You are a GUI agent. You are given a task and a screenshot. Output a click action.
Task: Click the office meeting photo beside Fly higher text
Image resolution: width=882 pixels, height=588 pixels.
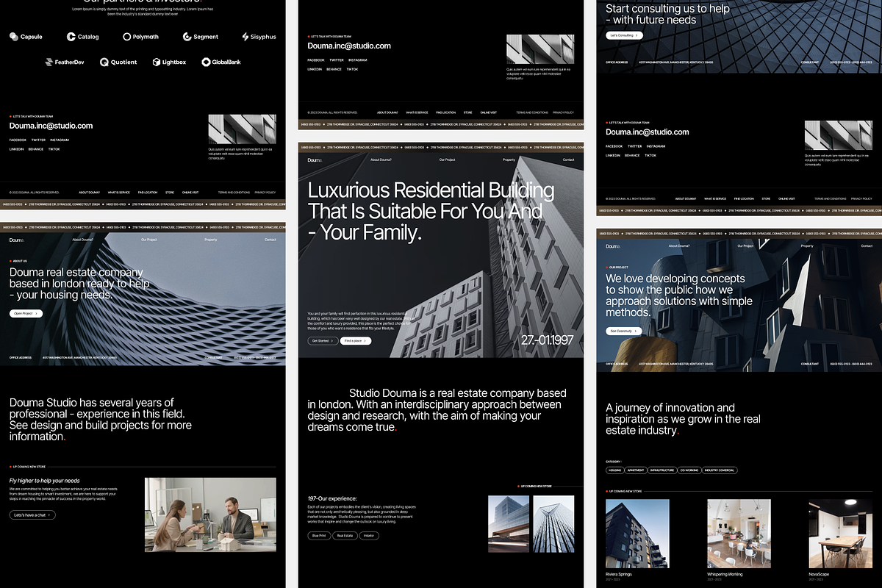pos(210,514)
